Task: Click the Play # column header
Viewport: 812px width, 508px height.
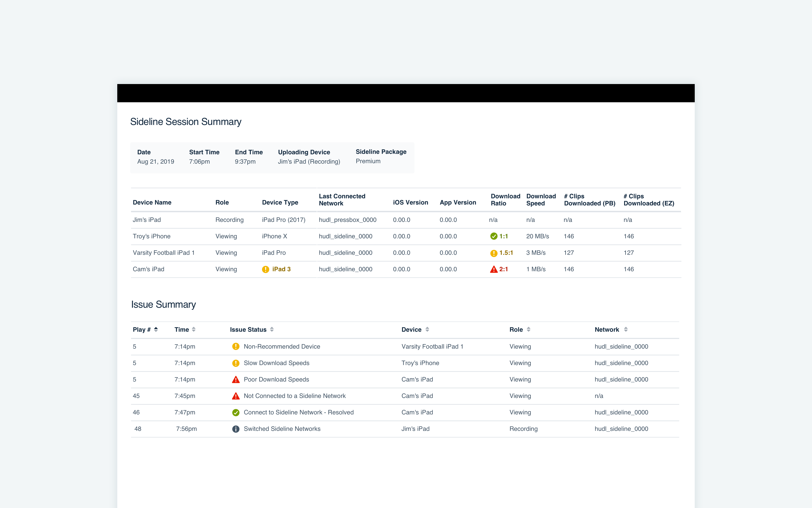Action: click(x=142, y=330)
